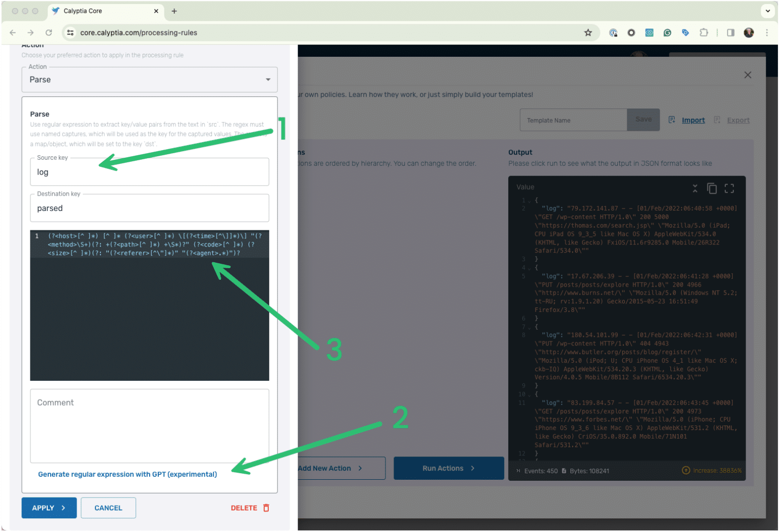
Task: Open the Chrome three-dot menu
Action: point(767,32)
